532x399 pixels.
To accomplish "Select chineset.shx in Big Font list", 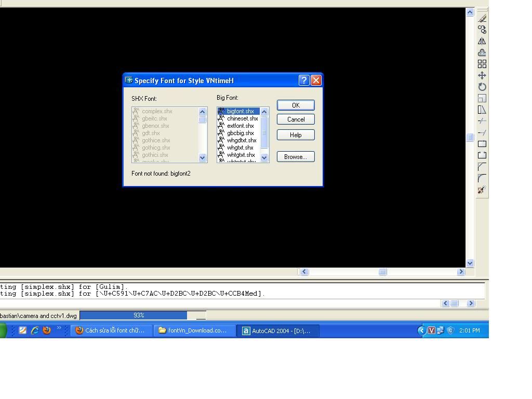I will pyautogui.click(x=238, y=118).
